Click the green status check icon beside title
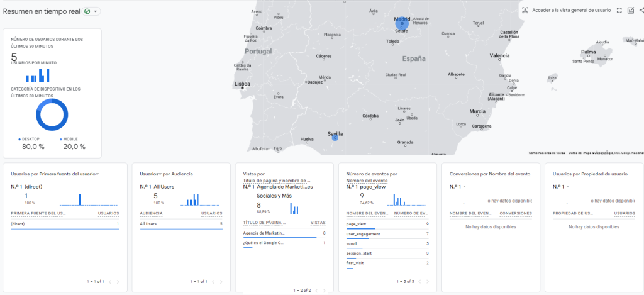The height and width of the screenshot is (295, 644). point(87,11)
